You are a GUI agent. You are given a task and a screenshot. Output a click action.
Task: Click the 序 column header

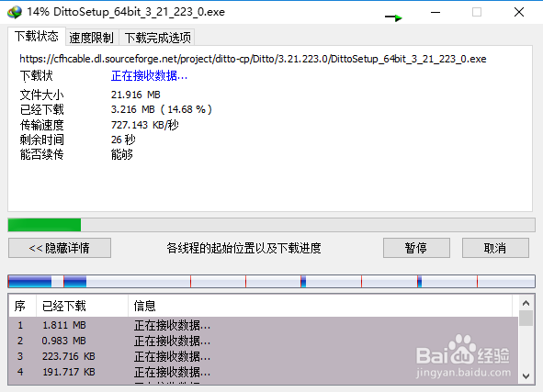22,306
